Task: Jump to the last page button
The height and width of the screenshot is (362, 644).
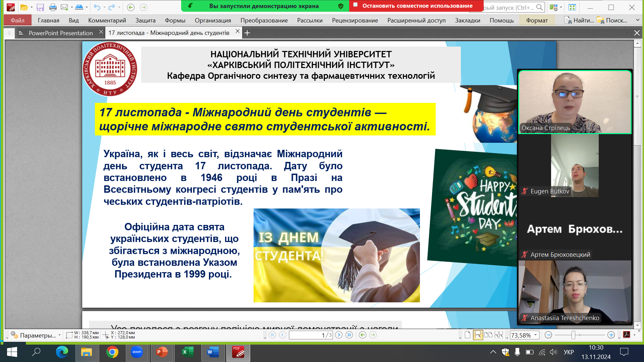Action: (x=349, y=335)
